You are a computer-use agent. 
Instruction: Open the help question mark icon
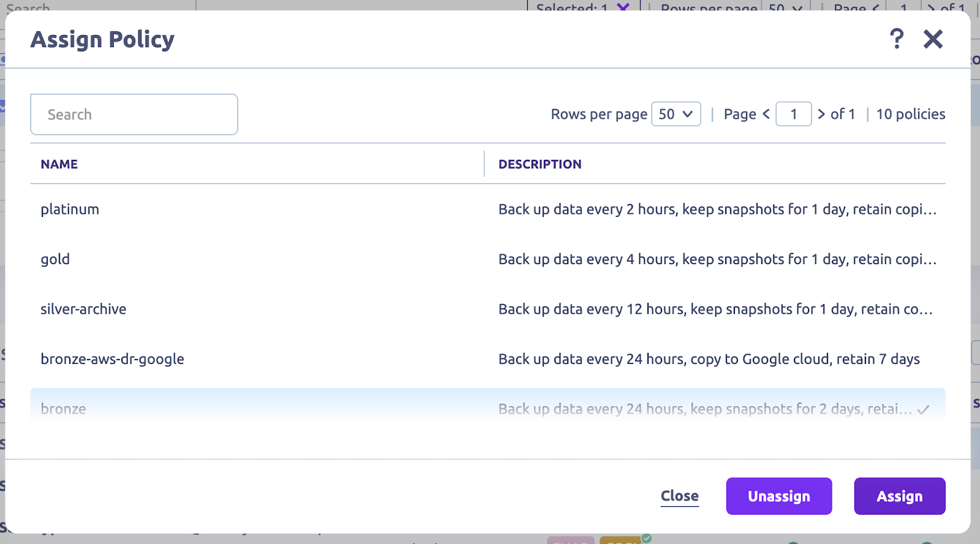896,39
